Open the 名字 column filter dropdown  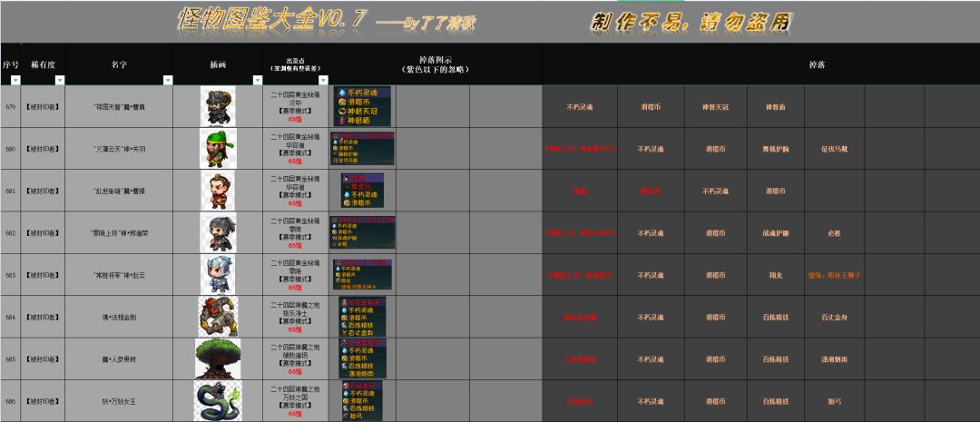(168, 80)
